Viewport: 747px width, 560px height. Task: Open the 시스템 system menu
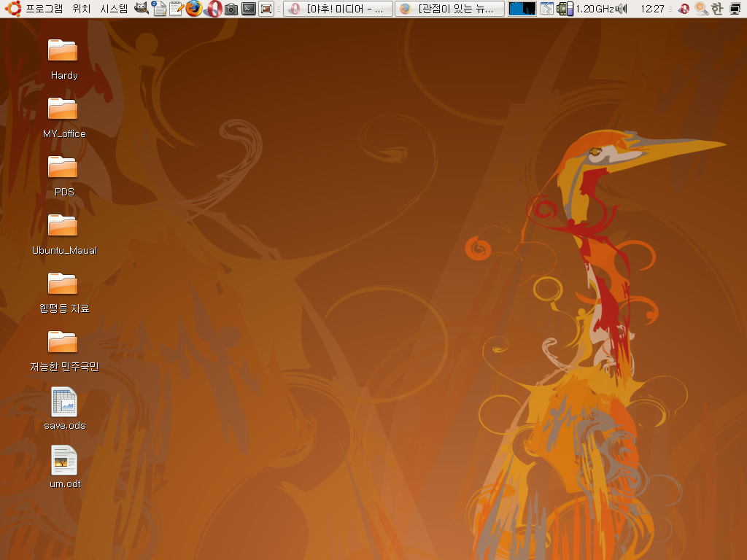(114, 9)
